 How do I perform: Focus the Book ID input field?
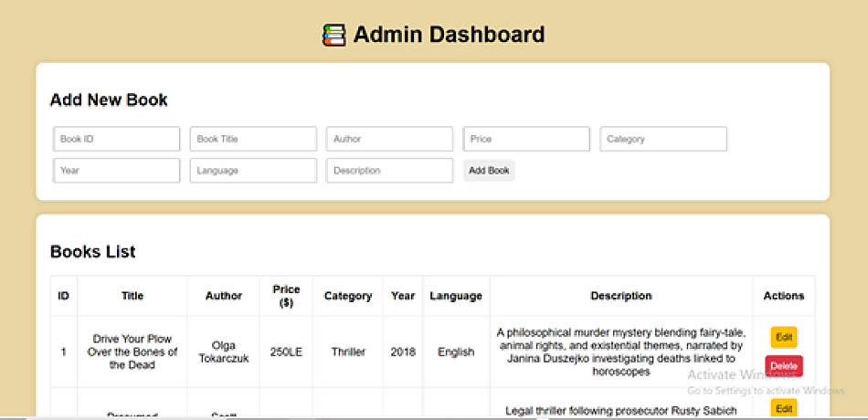(x=117, y=139)
